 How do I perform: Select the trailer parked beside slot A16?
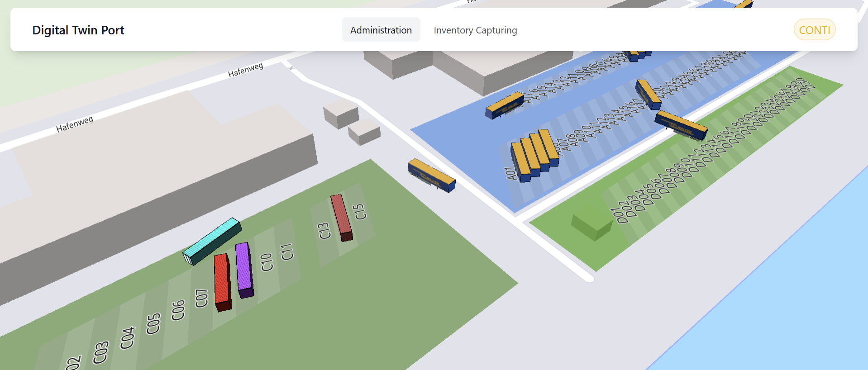(504, 105)
